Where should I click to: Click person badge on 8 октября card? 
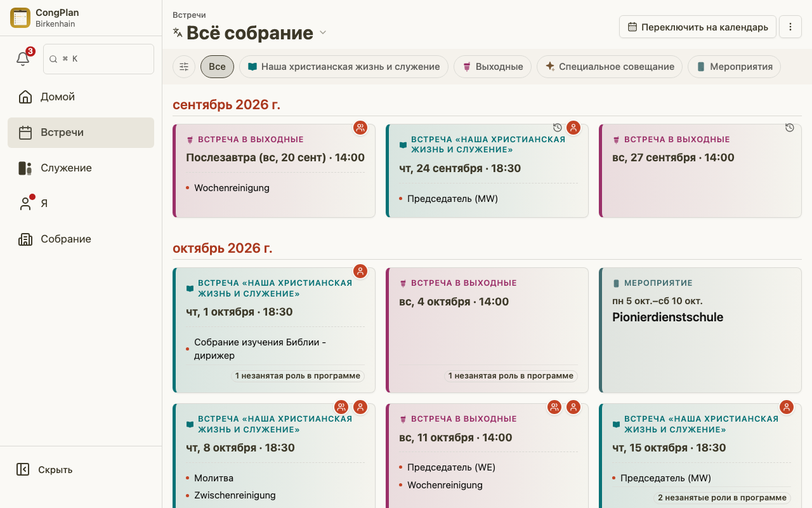point(360,407)
